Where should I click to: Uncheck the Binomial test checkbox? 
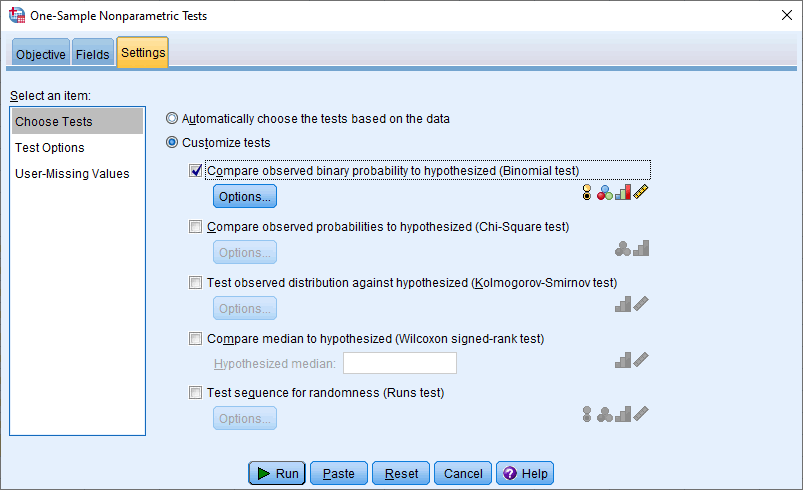tap(196, 171)
